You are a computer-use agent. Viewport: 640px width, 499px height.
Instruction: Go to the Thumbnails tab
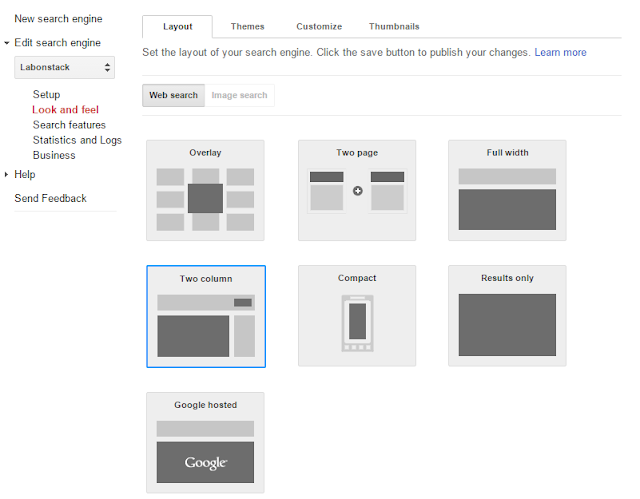point(394,27)
